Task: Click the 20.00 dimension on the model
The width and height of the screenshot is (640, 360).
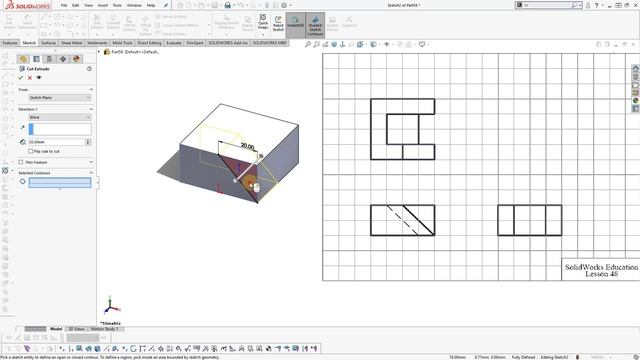Action: pos(247,146)
